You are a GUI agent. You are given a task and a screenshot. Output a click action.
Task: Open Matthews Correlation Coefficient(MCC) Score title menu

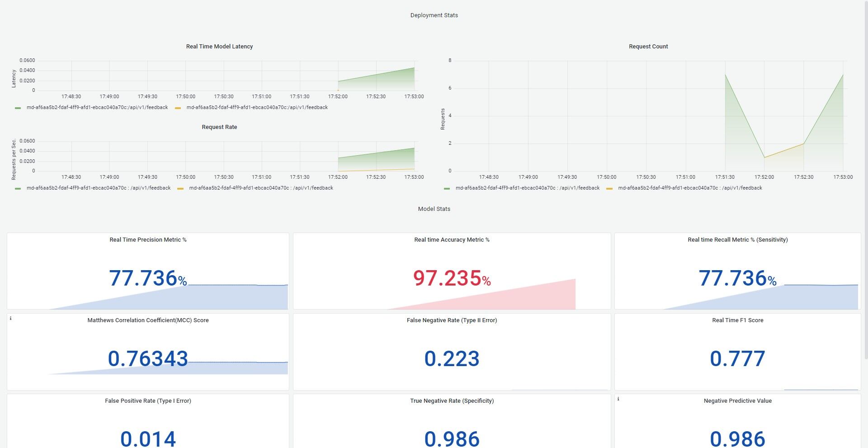point(148,320)
